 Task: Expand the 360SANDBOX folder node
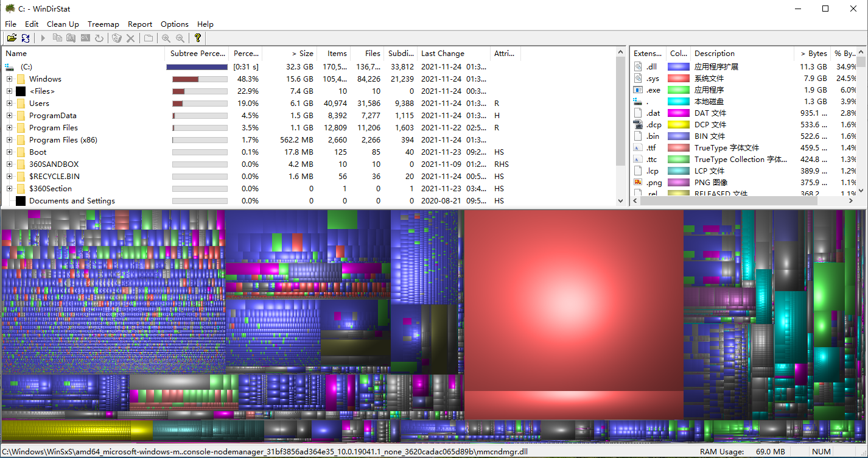[9, 164]
